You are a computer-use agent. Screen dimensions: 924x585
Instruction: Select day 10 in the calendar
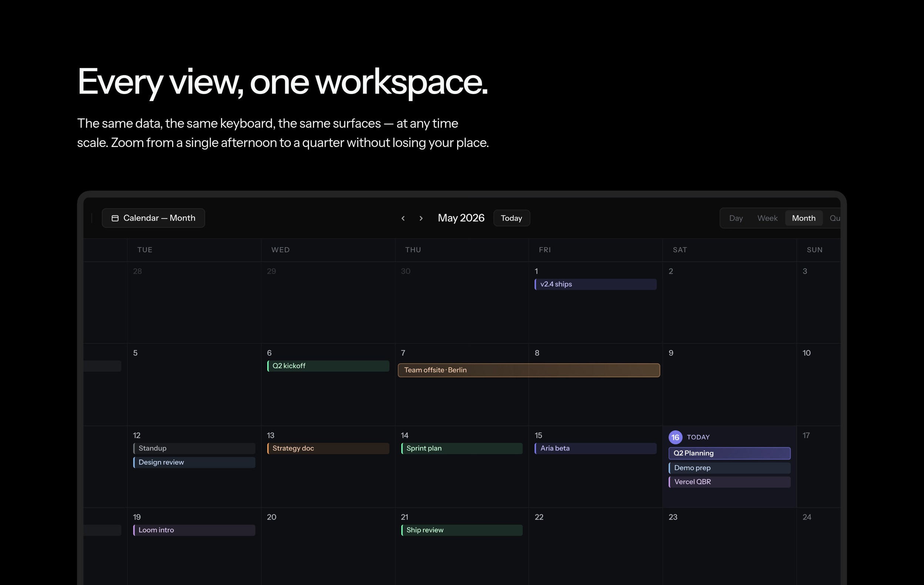coord(807,353)
